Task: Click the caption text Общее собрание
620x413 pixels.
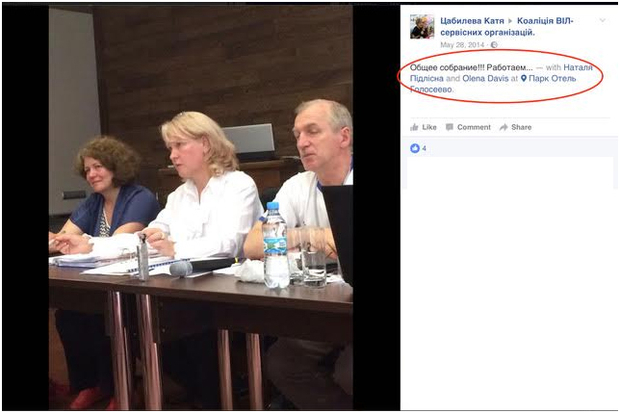Action: pos(447,67)
